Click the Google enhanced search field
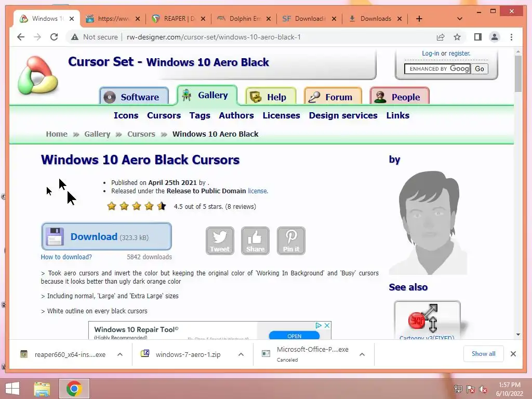Screen dimensions: 532x399 [x=437, y=69]
